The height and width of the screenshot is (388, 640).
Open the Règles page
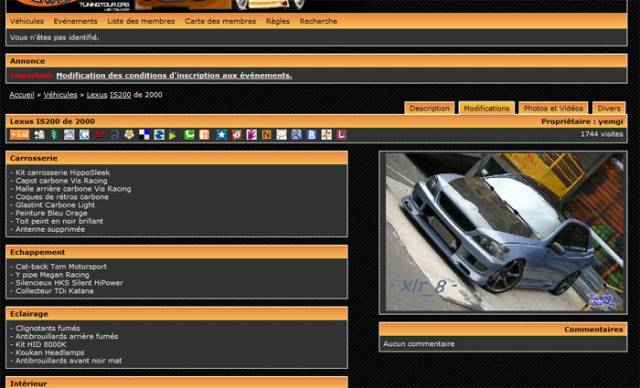pos(278,21)
